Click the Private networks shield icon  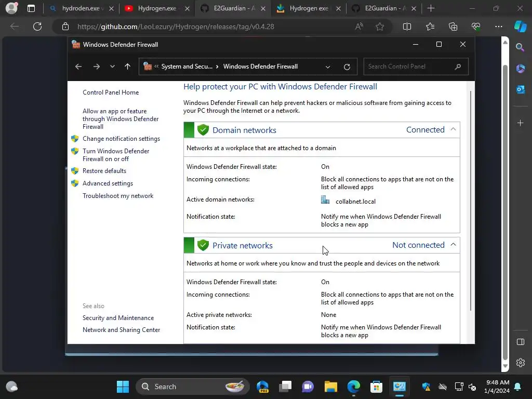pyautogui.click(x=203, y=245)
